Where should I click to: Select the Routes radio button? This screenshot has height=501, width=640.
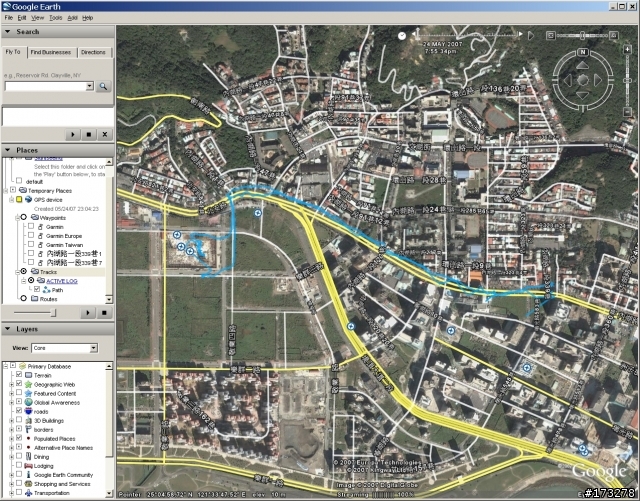(24, 298)
